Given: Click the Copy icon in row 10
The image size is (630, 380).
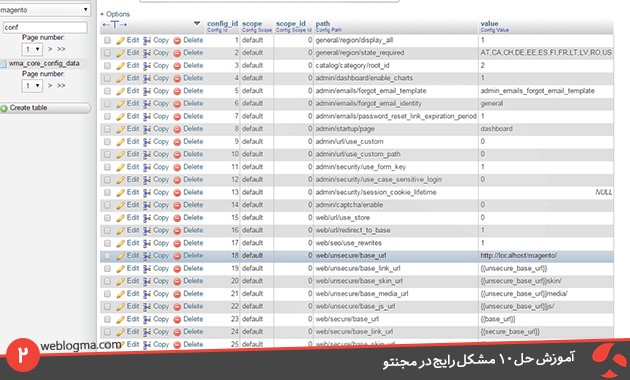Looking at the screenshot, I should [x=147, y=155].
